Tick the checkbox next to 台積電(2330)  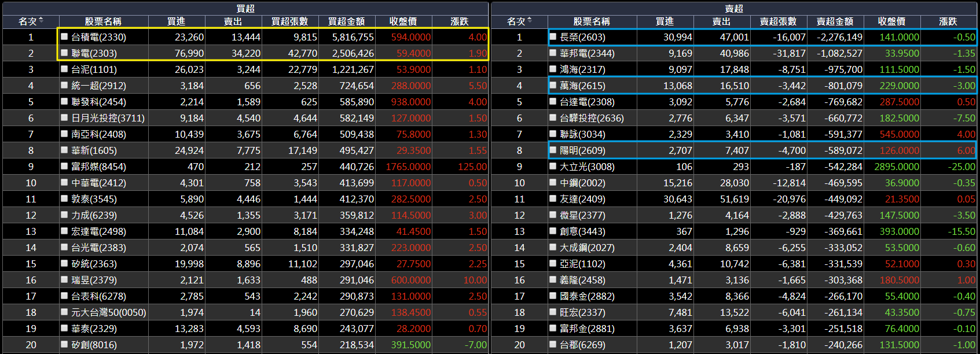(65, 36)
